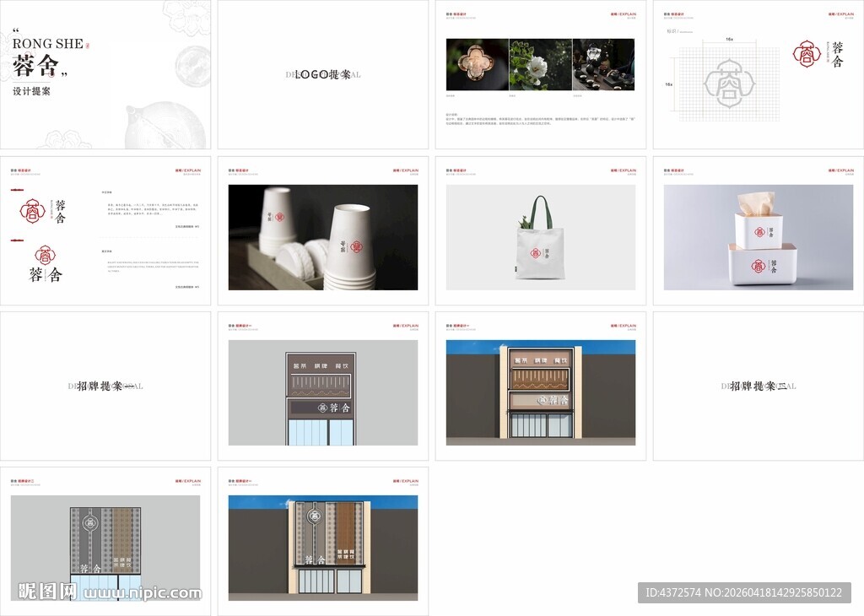864x616 pixels.
Task: Open the scheme one storefront render with blue sky
Action: pos(541,393)
